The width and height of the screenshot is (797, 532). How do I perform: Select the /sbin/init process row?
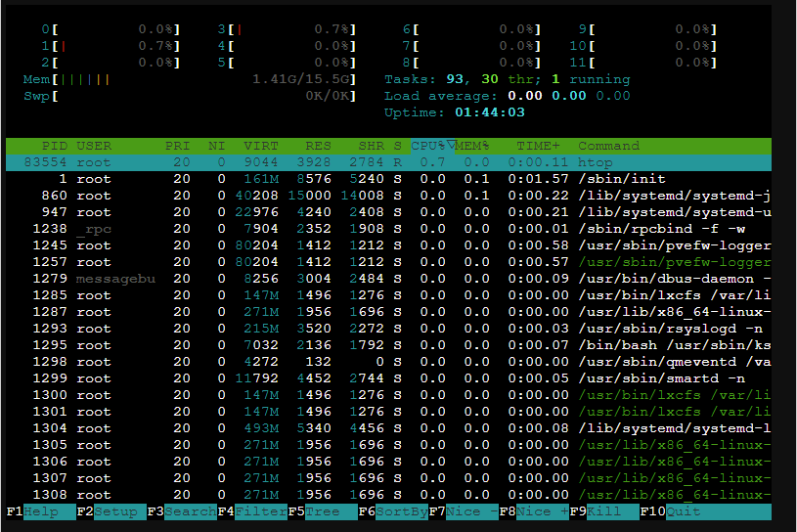pyautogui.click(x=391, y=179)
